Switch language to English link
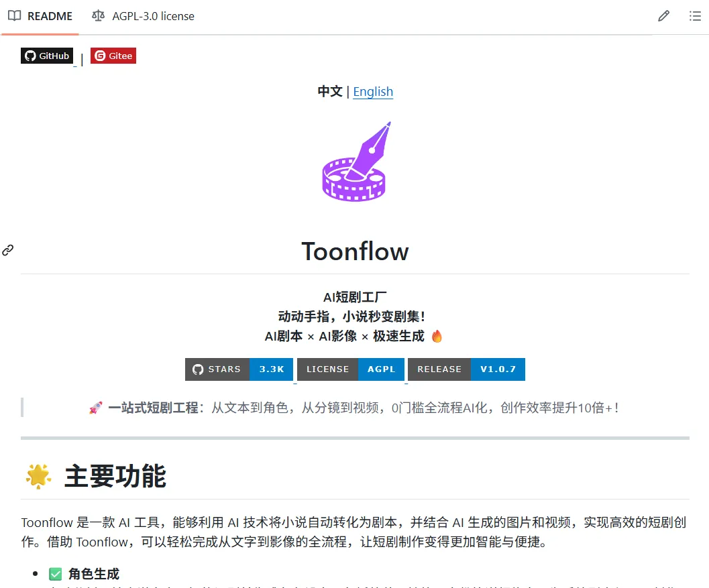Viewport: 709px width, 588px height. 373,91
